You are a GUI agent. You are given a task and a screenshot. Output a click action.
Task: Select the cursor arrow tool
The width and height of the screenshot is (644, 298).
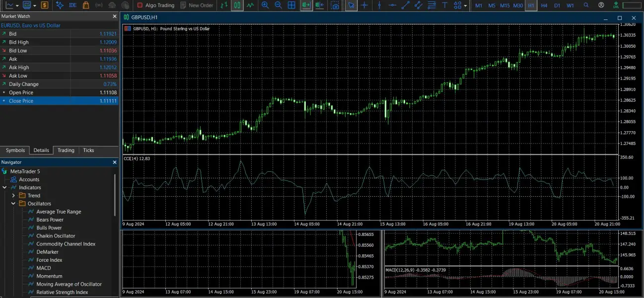[351, 5]
